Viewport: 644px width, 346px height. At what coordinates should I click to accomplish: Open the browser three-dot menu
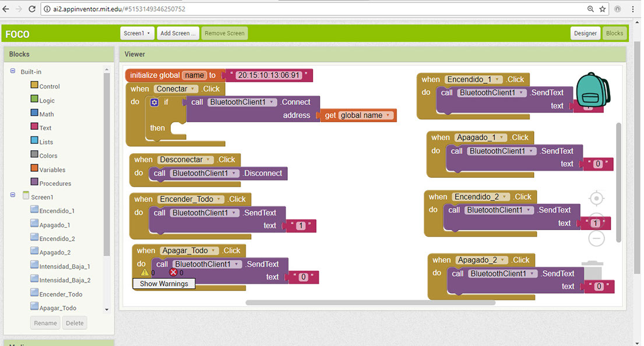click(x=633, y=9)
